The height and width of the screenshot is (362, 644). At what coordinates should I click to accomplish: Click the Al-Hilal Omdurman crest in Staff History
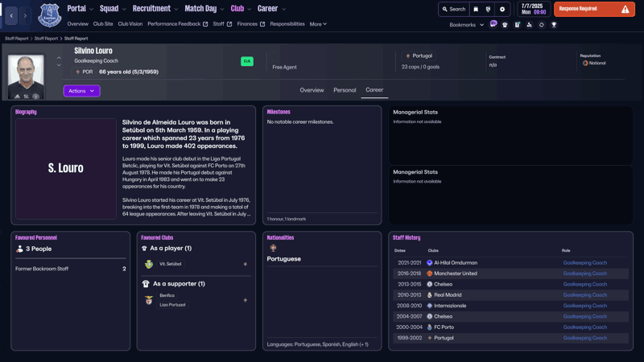(x=430, y=263)
